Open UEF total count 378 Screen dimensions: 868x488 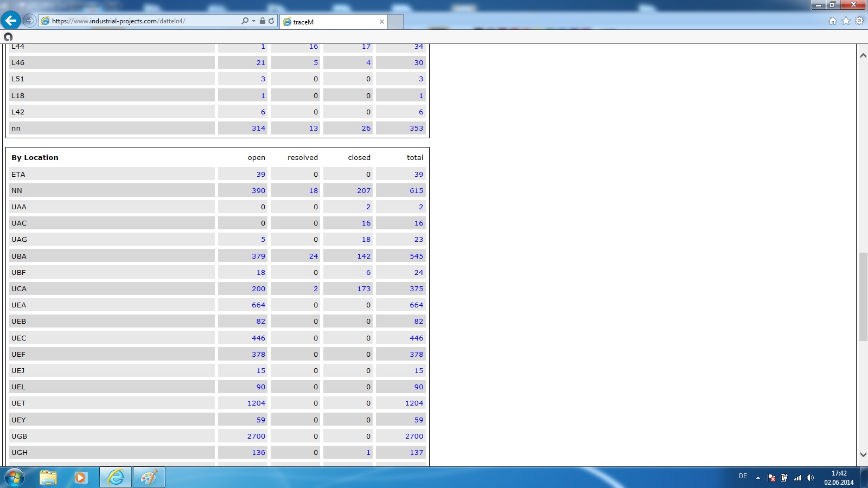click(x=416, y=354)
